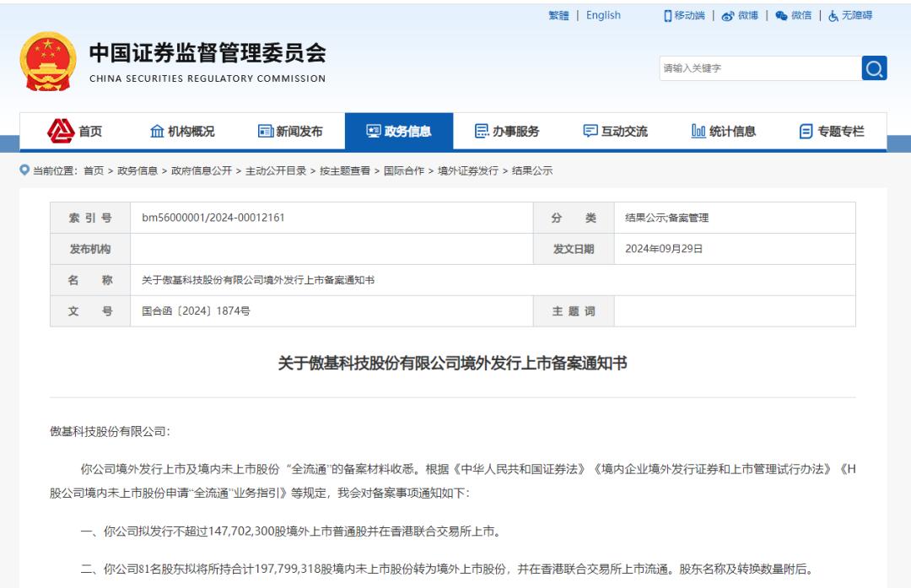Click 国际合作 in the breadcrumb
The height and width of the screenshot is (588, 911).
[404, 170]
